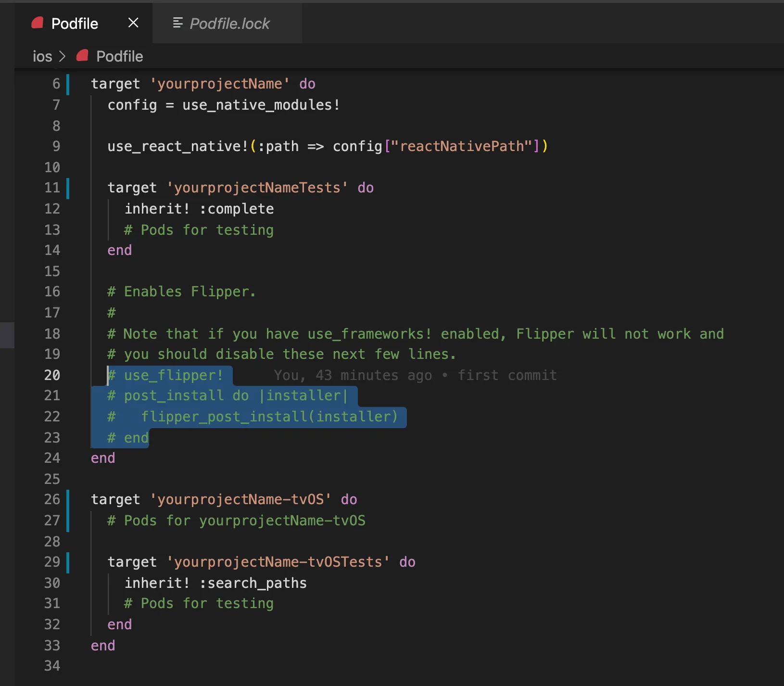The image size is (784, 686).
Task: Click the '# you should disable these next few lines.' comment
Action: tap(281, 354)
